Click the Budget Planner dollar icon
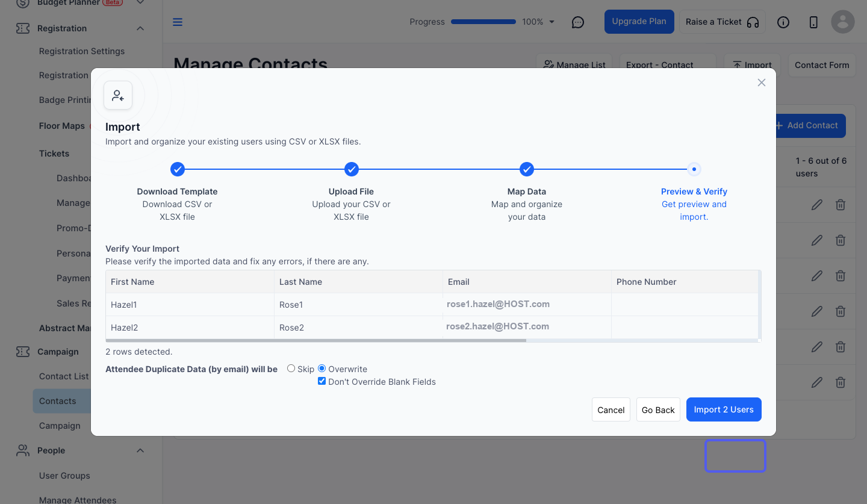867x504 pixels. click(23, 2)
